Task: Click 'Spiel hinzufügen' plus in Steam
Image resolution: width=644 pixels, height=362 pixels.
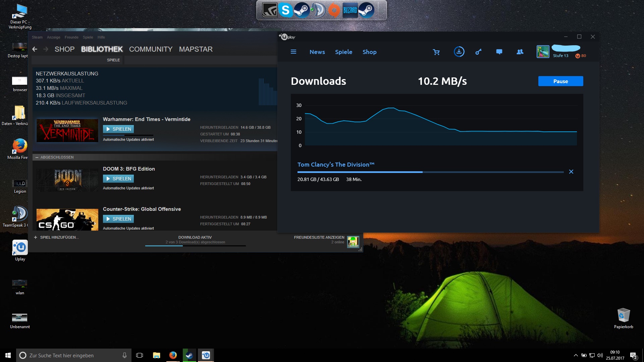Action: pyautogui.click(x=36, y=237)
